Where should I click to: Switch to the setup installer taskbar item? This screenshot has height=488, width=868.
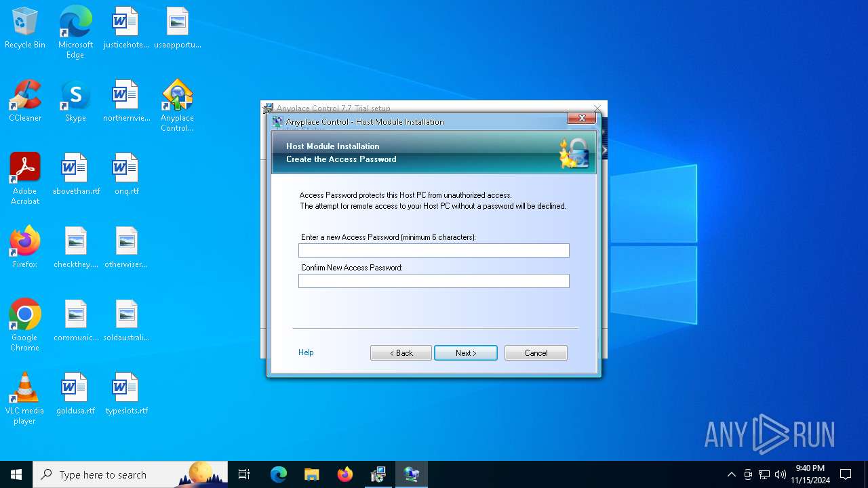[378, 474]
